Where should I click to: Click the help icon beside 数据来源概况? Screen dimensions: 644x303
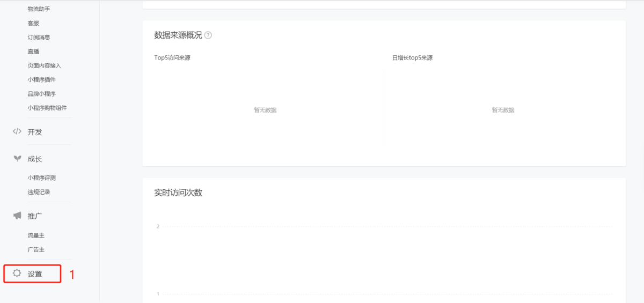point(208,35)
